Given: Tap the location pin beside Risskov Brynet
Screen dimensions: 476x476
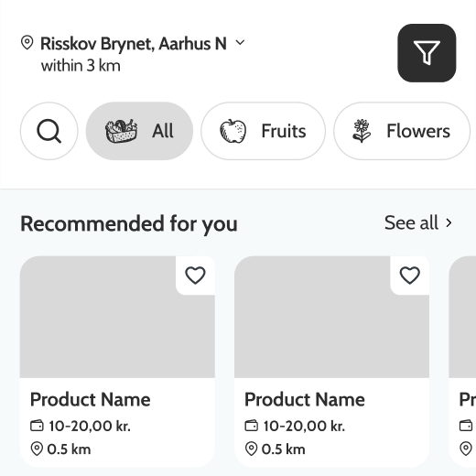Looking at the screenshot, I should click(27, 43).
